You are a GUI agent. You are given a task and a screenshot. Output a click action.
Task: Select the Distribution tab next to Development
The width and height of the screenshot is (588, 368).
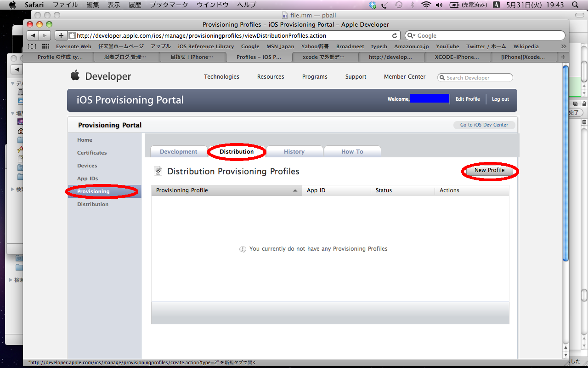pyautogui.click(x=237, y=152)
